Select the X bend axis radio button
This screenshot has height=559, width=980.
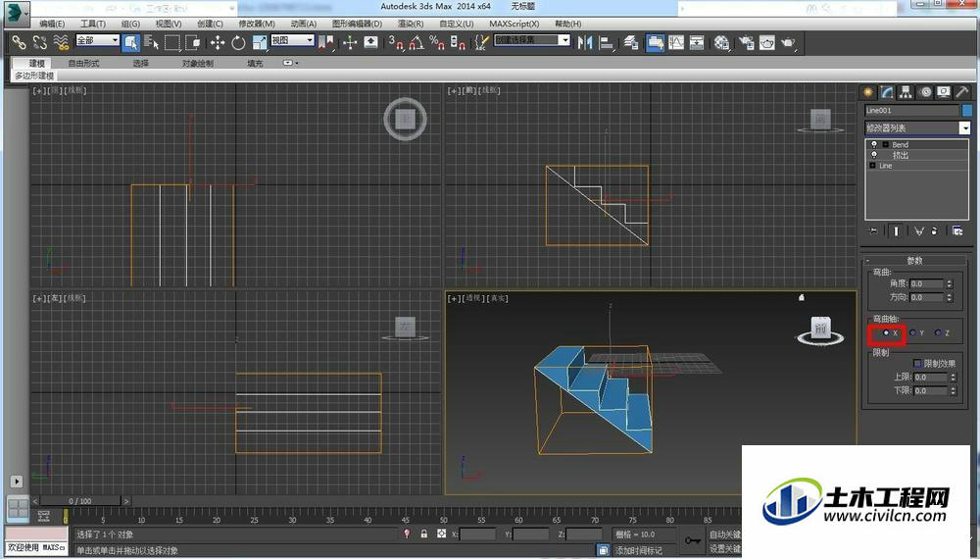[886, 333]
